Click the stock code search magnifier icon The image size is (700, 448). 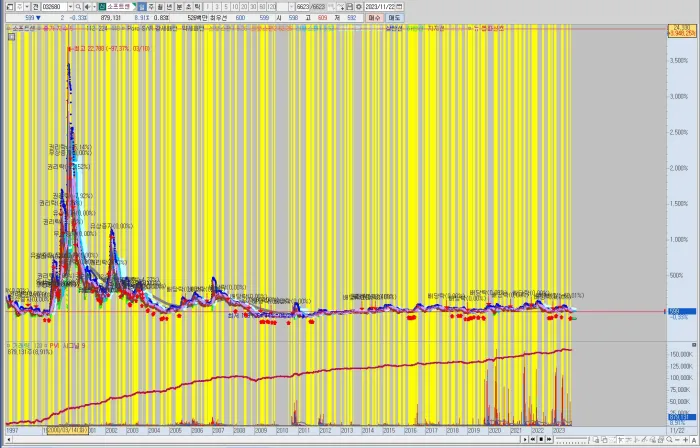tap(78, 7)
